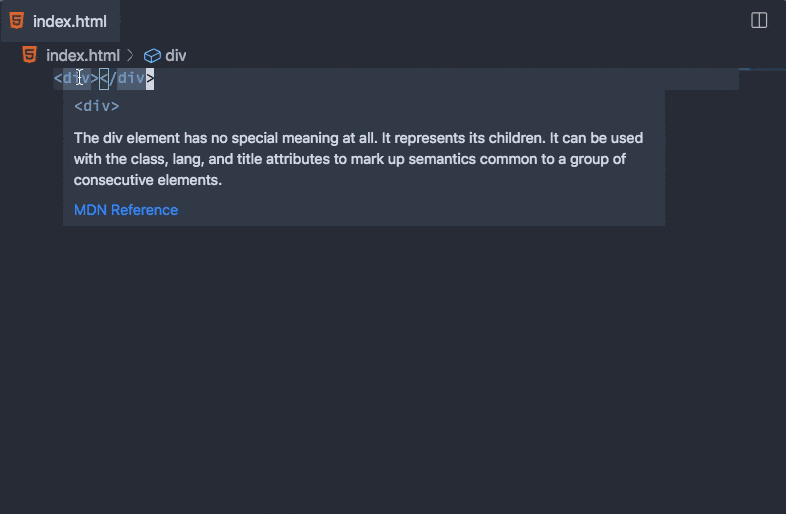
Task: Click the breadcrumb chevron separator
Action: [130, 56]
